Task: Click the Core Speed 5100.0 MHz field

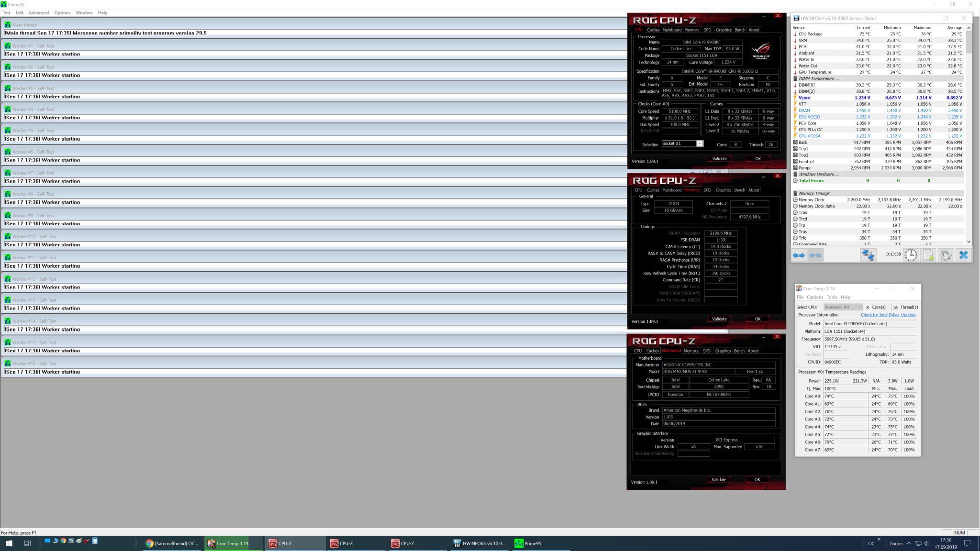Action: click(x=680, y=111)
